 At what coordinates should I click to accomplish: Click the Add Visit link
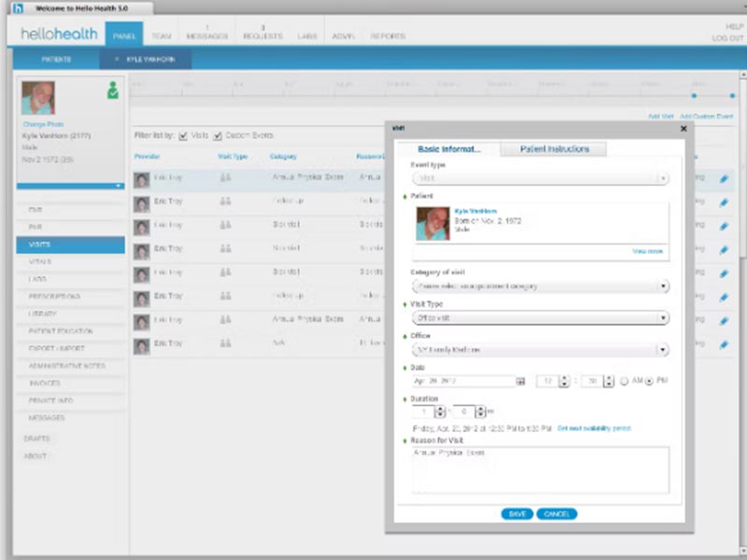click(x=661, y=116)
